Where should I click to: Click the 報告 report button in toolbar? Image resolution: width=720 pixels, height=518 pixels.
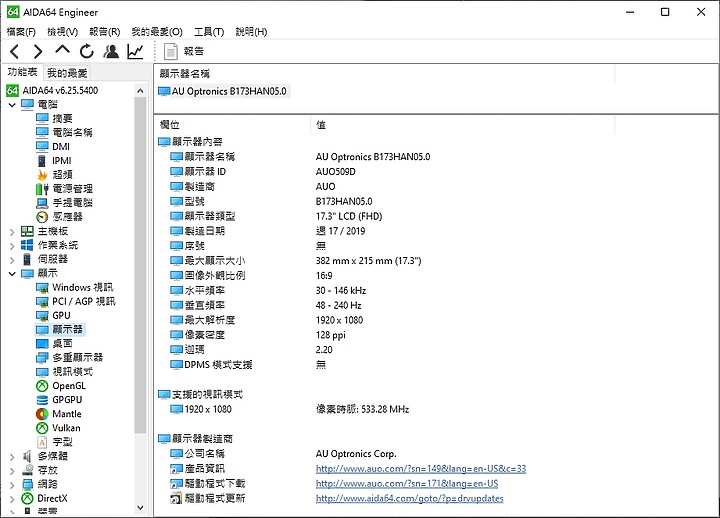pyautogui.click(x=184, y=51)
